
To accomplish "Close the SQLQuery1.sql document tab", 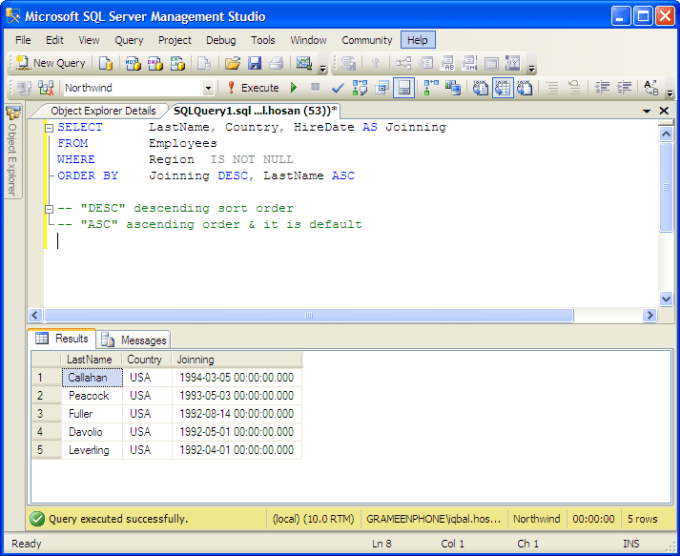I will (664, 111).
